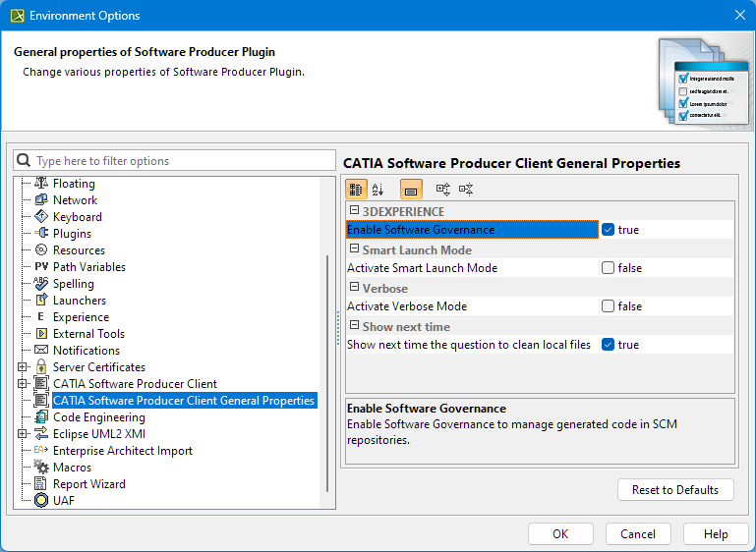
Task: Expand the Eclipse UML2 XMI node
Action: tap(23, 434)
